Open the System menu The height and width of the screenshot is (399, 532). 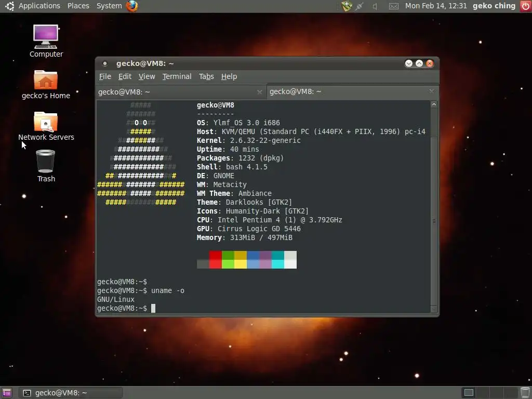click(x=109, y=6)
